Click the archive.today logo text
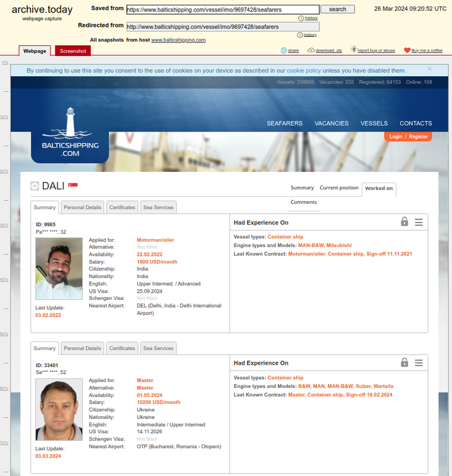The height and width of the screenshot is (476, 452). [42, 10]
